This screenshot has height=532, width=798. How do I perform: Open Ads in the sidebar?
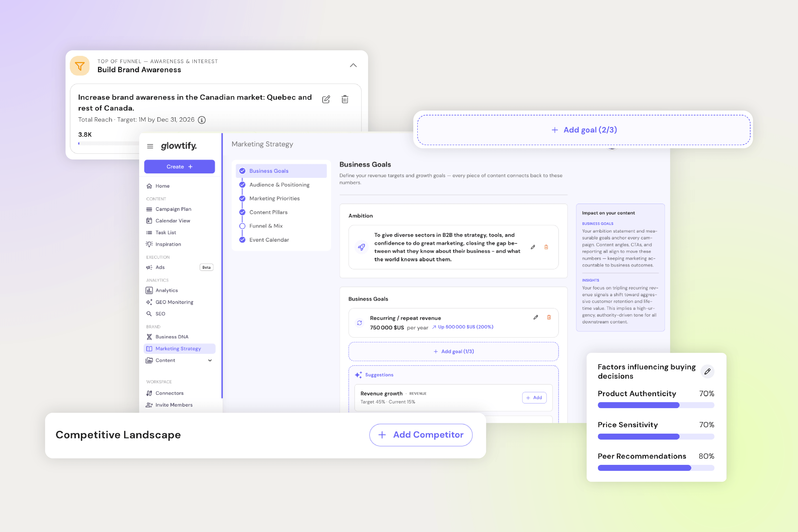pyautogui.click(x=160, y=267)
